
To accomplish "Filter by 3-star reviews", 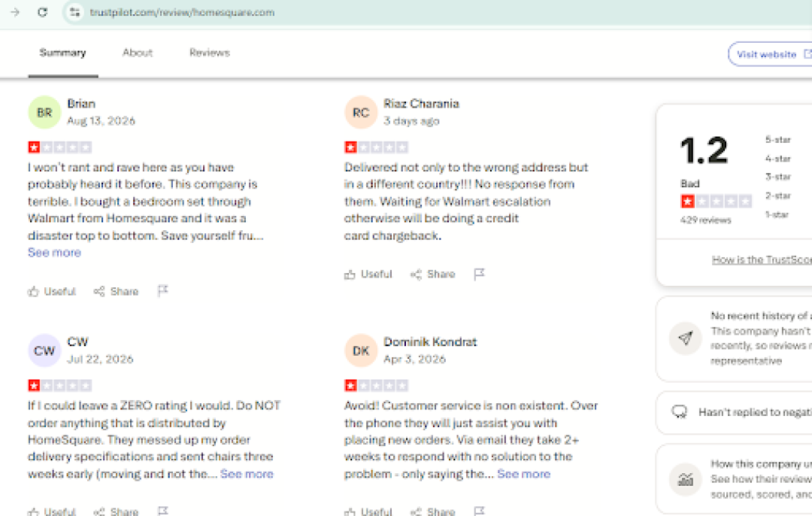I will 778,177.
